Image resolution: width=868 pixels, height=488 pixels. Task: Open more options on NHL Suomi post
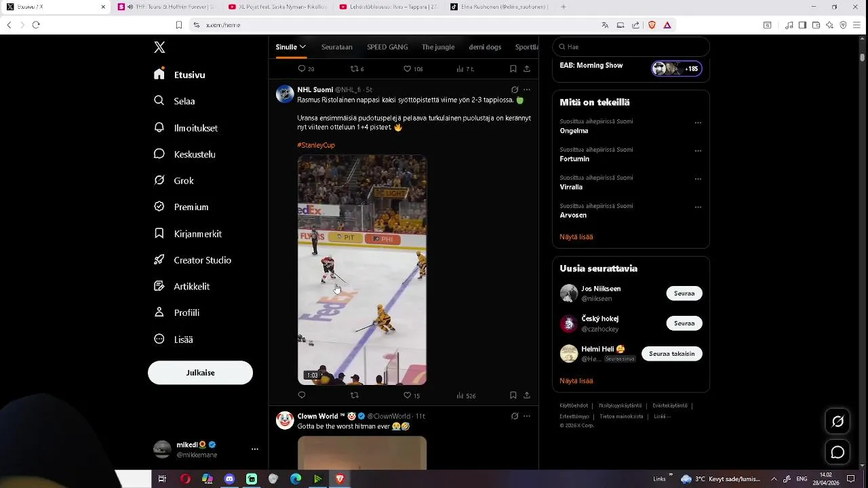(x=527, y=89)
